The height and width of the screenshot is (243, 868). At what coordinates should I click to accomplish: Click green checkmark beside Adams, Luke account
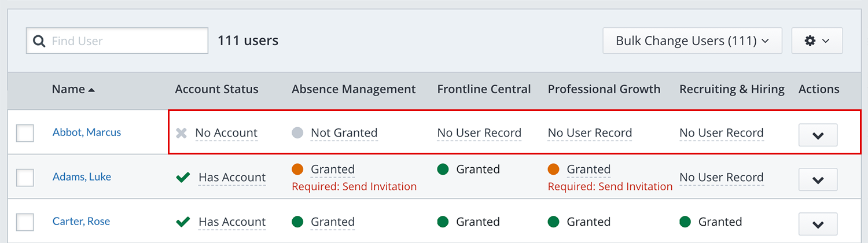pos(183,178)
